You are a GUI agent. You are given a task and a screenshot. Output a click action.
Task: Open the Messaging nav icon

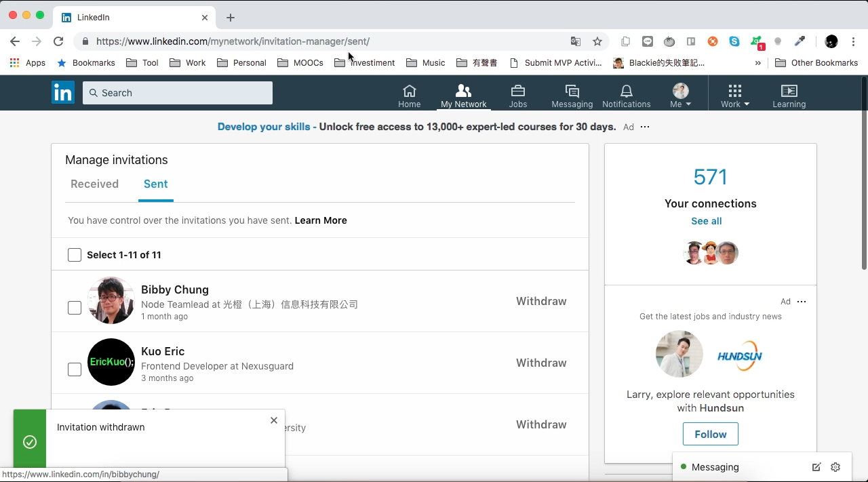572,96
